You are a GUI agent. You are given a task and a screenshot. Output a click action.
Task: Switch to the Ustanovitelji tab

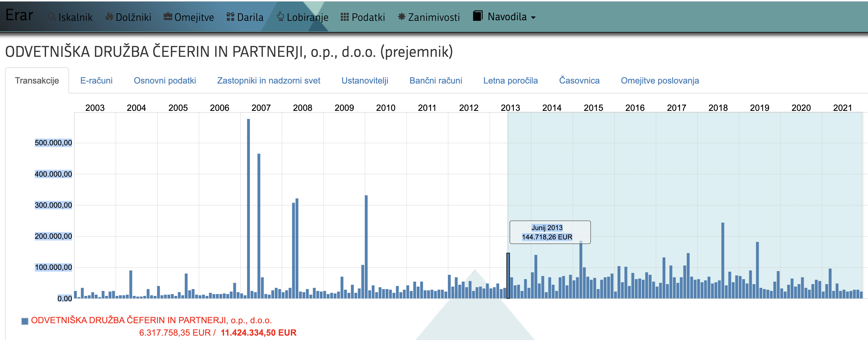pos(365,80)
